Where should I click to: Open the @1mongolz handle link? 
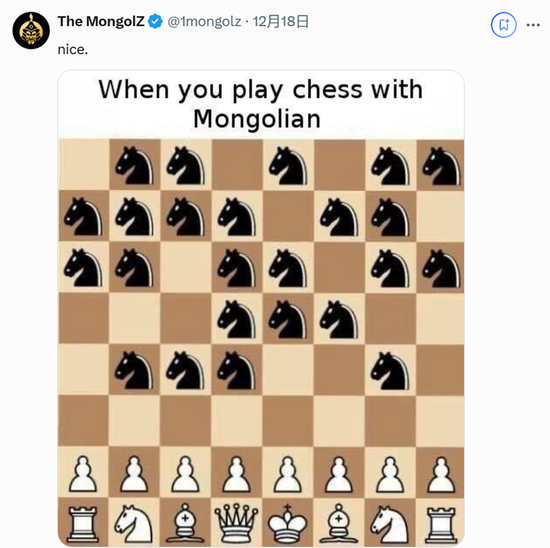click(204, 22)
